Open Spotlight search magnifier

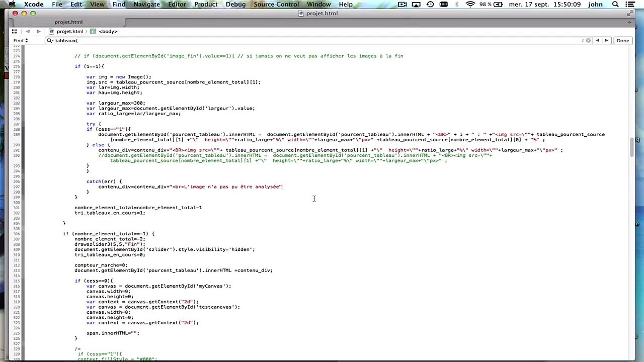[615, 5]
